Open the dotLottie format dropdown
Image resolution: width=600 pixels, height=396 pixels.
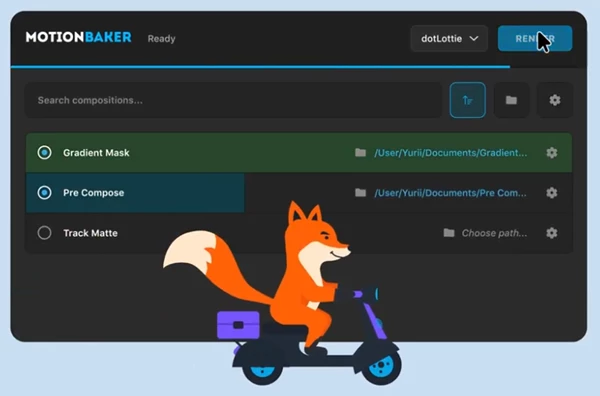click(449, 38)
